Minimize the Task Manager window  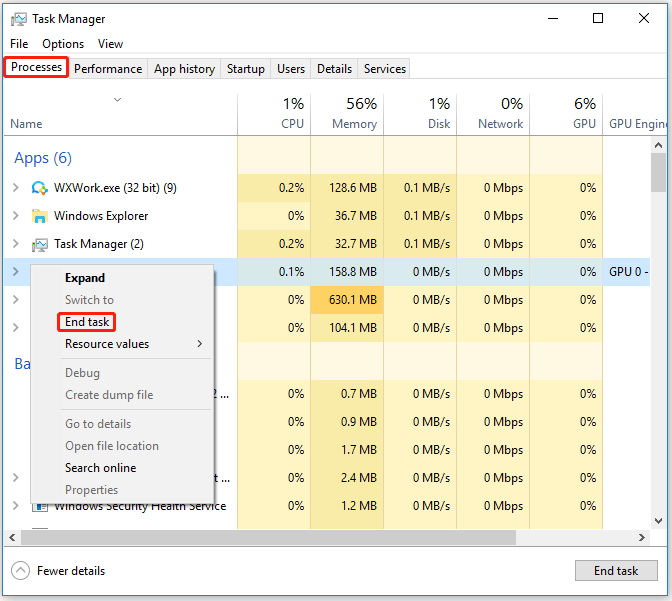click(553, 18)
